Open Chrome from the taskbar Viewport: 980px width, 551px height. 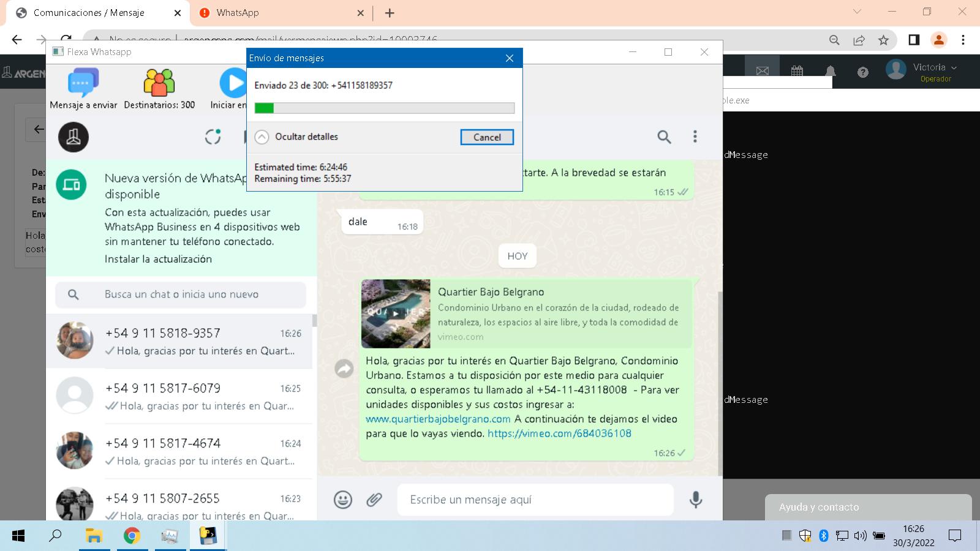(132, 536)
